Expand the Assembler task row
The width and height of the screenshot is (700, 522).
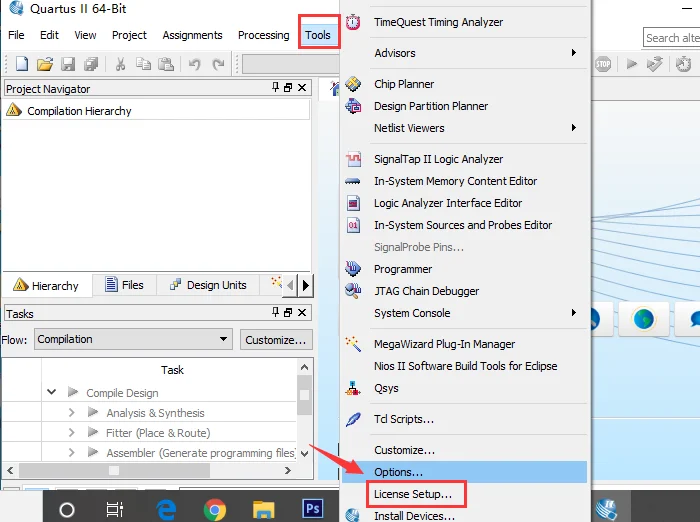[71, 452]
